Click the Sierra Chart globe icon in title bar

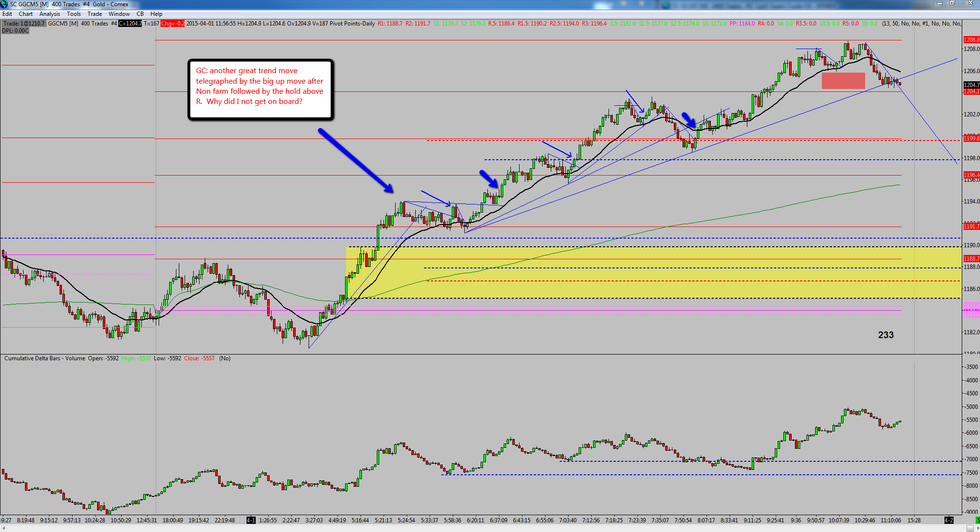click(4, 4)
